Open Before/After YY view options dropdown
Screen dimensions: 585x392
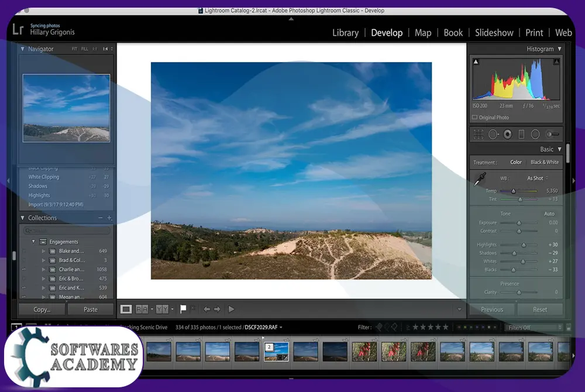[172, 309]
